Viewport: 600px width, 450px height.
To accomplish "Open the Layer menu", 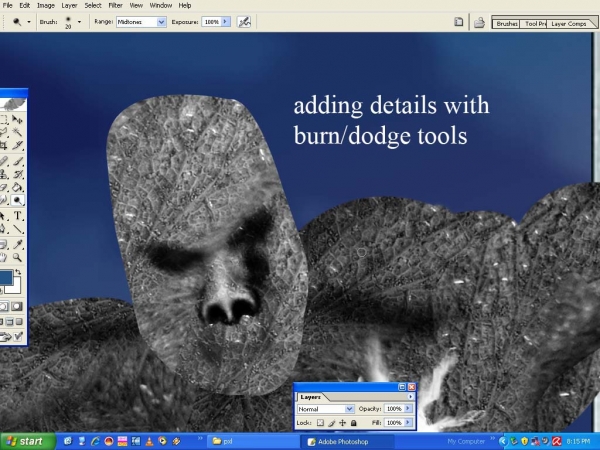I will pyautogui.click(x=69, y=5).
